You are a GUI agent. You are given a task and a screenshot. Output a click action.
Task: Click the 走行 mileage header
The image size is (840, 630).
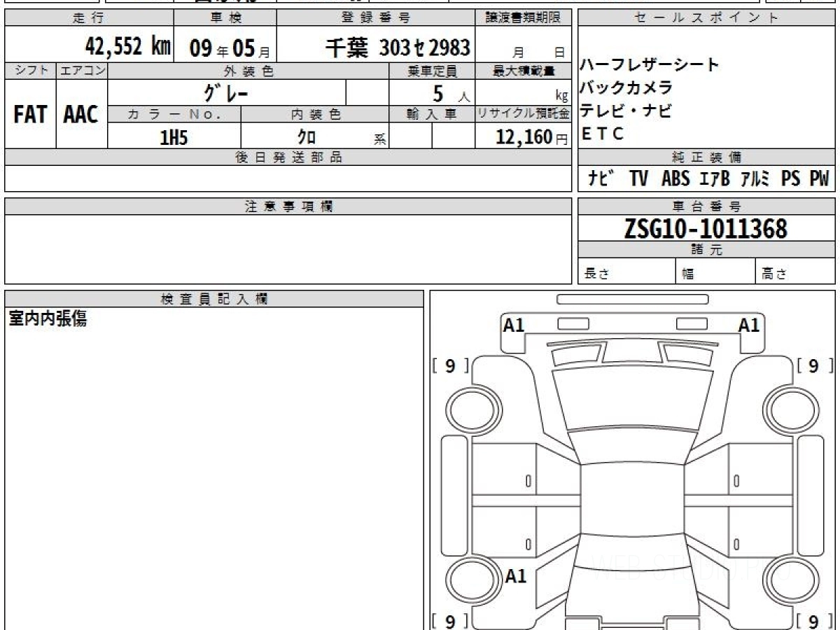coord(88,18)
